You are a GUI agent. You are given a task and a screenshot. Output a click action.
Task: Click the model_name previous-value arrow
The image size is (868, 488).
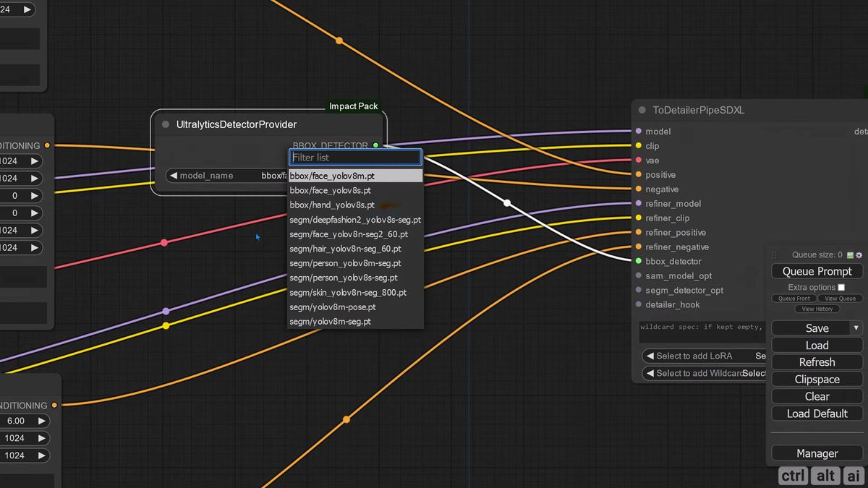tap(174, 176)
